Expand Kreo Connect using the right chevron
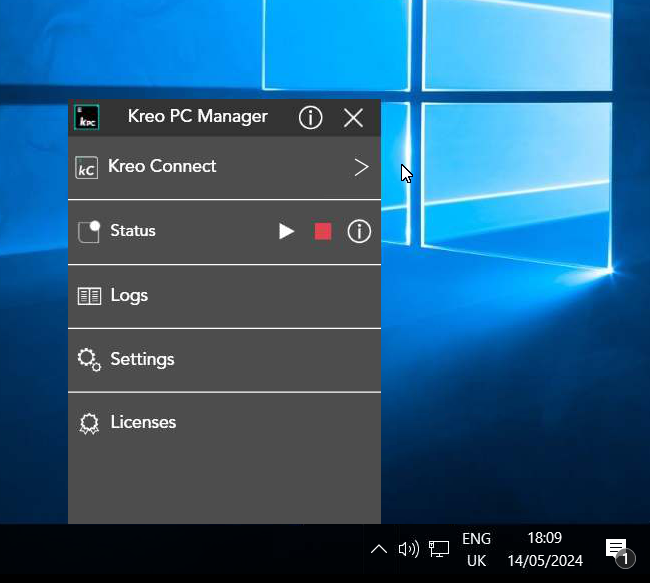Screen dimensions: 650x583 point(361,168)
